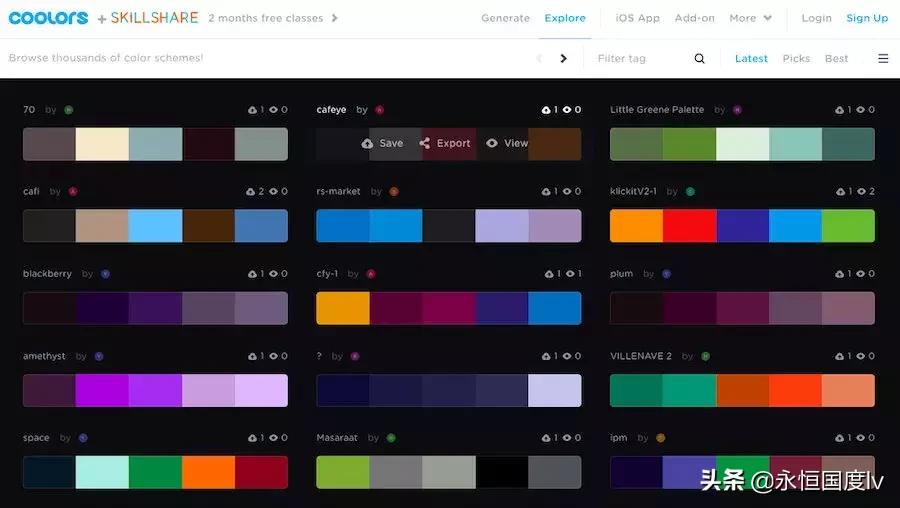Open the author avatar of plum

(666, 274)
